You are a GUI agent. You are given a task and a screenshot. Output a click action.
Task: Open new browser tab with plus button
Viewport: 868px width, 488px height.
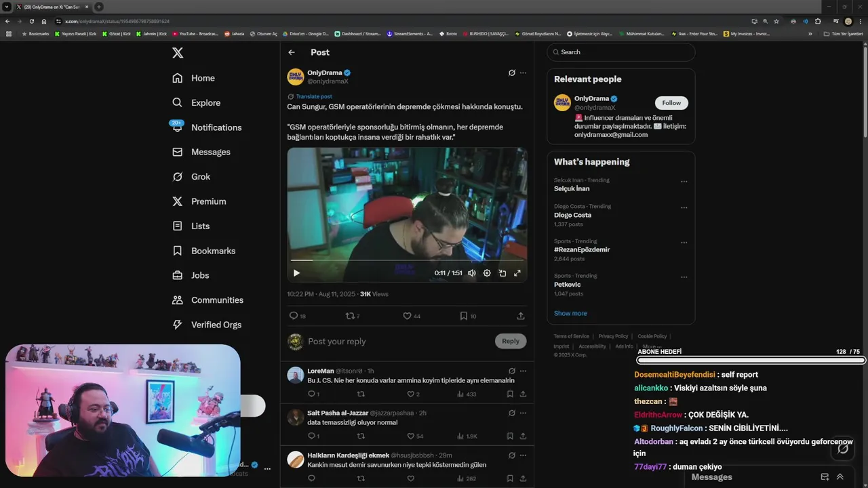click(x=98, y=7)
